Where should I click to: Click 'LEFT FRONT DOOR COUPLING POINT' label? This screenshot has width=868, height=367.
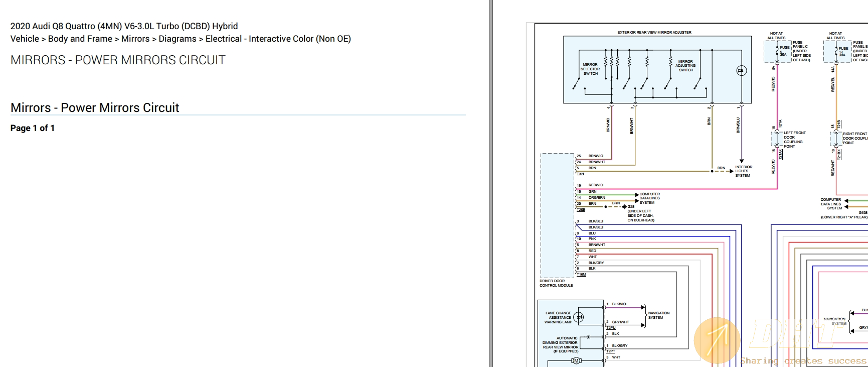[x=795, y=140]
